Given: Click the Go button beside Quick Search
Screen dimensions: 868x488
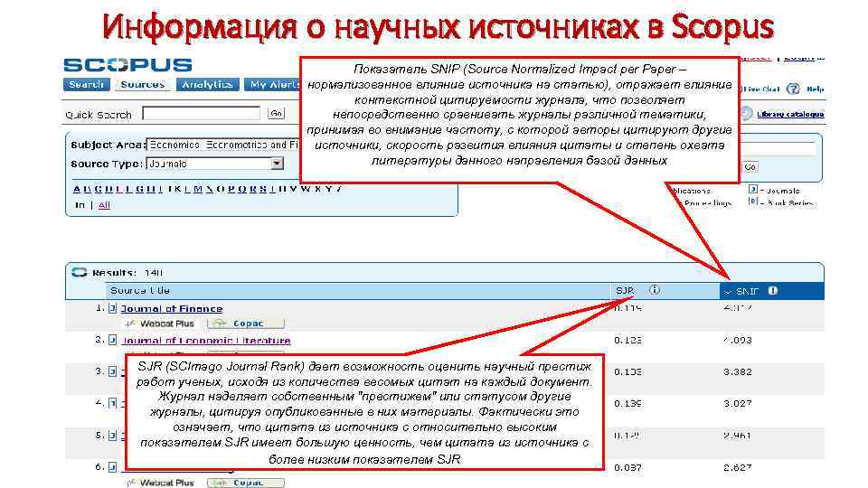Looking at the screenshot, I should pos(276,114).
